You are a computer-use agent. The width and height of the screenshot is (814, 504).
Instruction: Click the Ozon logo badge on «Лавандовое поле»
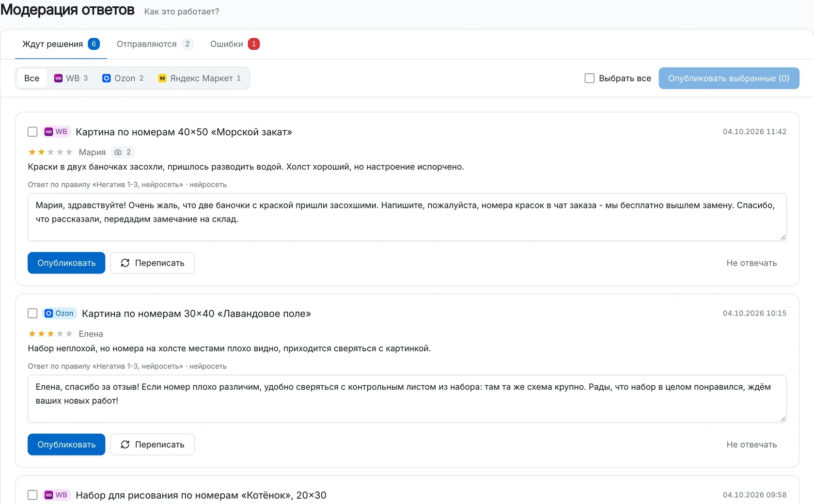pos(60,314)
